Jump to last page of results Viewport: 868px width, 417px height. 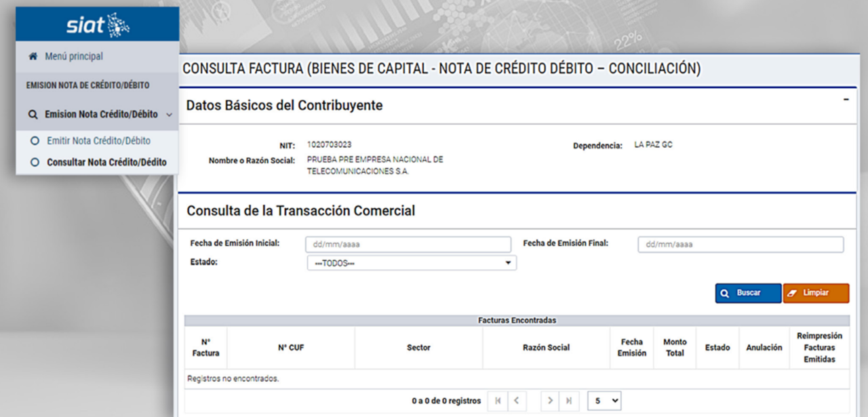click(568, 401)
